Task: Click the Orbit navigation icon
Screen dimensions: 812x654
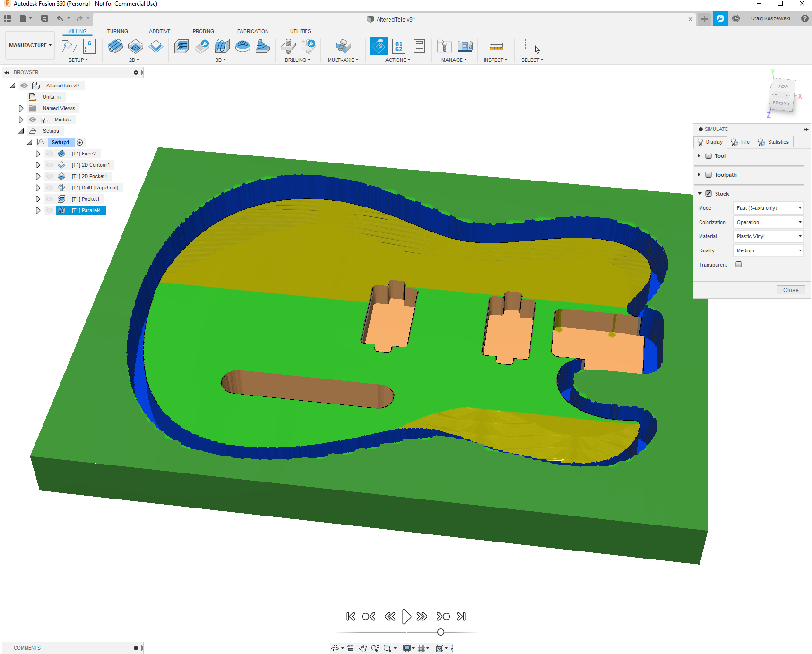Action: [x=335, y=648]
